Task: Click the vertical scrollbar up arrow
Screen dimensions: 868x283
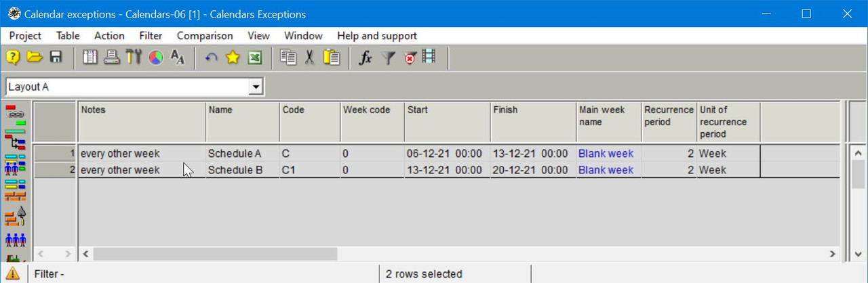Action: coord(857,154)
